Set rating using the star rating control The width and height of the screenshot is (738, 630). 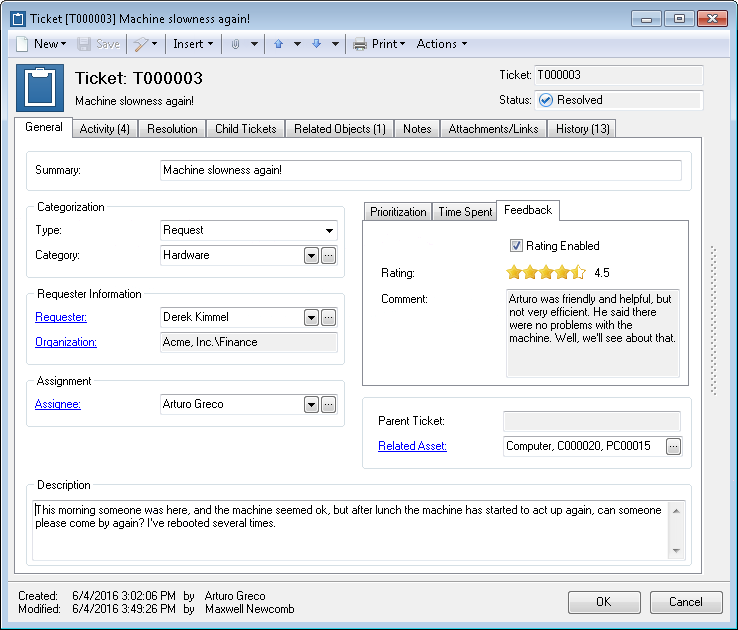click(x=545, y=272)
